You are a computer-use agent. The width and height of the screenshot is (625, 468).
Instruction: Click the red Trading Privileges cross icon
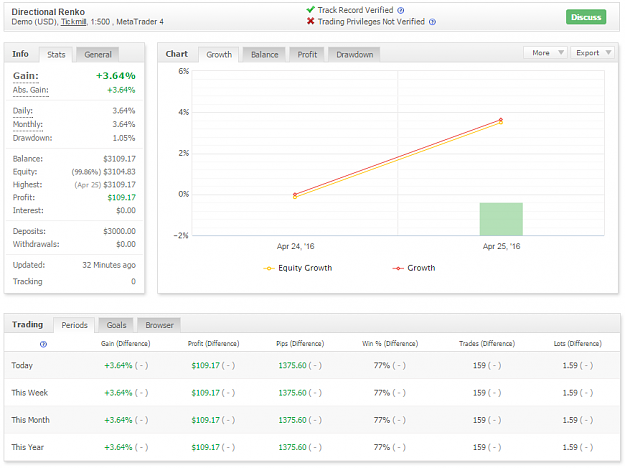(311, 21)
